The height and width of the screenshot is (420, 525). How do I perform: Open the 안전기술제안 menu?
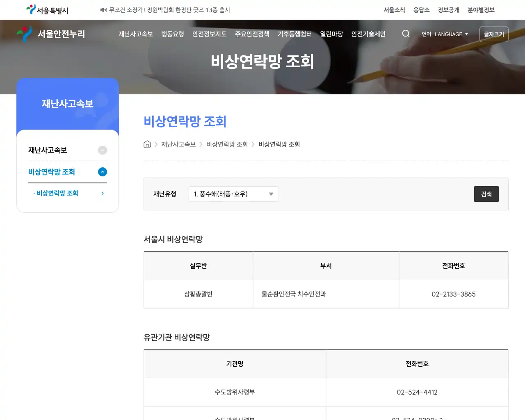click(x=369, y=34)
